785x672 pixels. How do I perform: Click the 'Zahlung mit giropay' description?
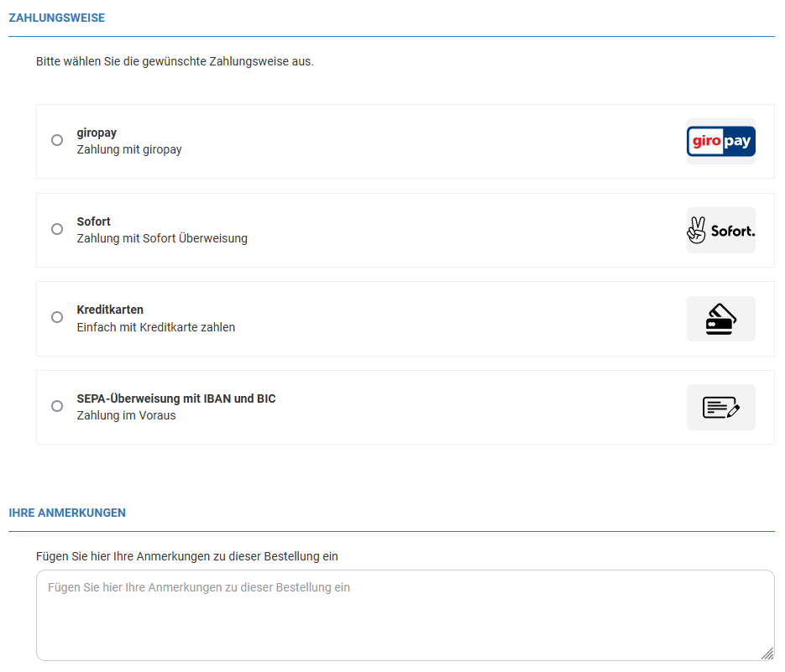(x=129, y=149)
